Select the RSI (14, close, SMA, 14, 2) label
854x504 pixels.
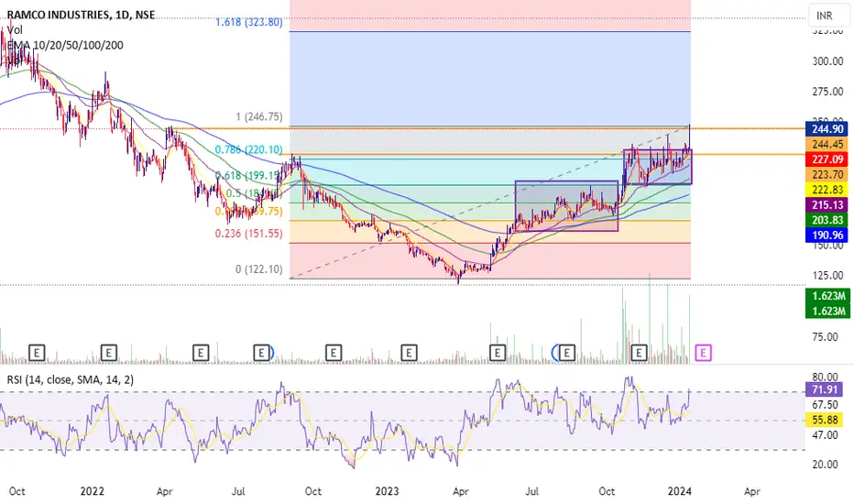click(x=71, y=379)
